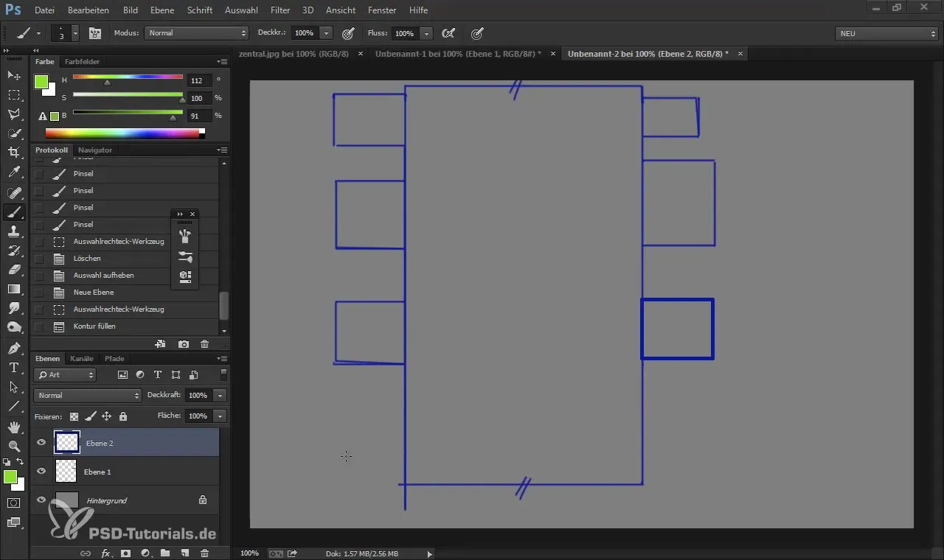Image resolution: width=944 pixels, height=560 pixels.
Task: Select the Zoom magnifier tool
Action: point(13,446)
